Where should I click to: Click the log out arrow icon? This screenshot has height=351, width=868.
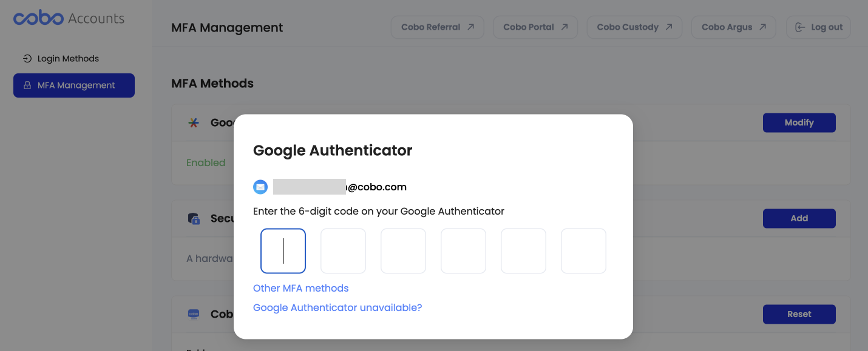(801, 27)
